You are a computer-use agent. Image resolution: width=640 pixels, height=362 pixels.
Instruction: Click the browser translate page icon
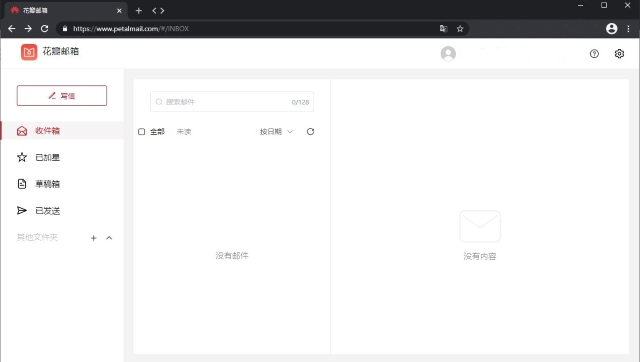coord(443,29)
